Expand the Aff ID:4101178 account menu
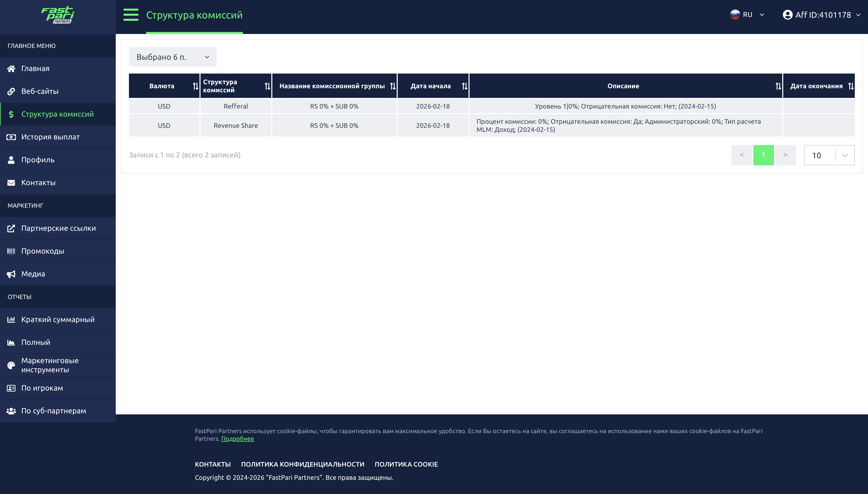 click(x=822, y=15)
